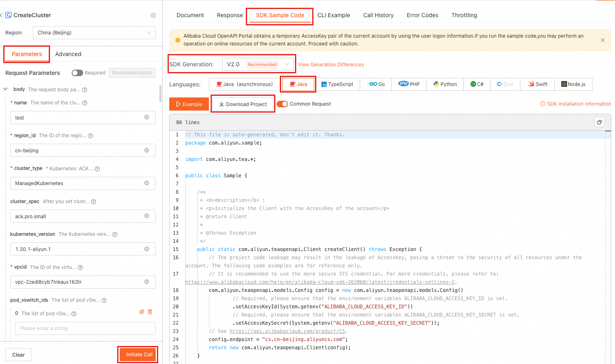
Task: Clear the cluster_spec value ack.pro.small
Action: pyautogui.click(x=147, y=216)
